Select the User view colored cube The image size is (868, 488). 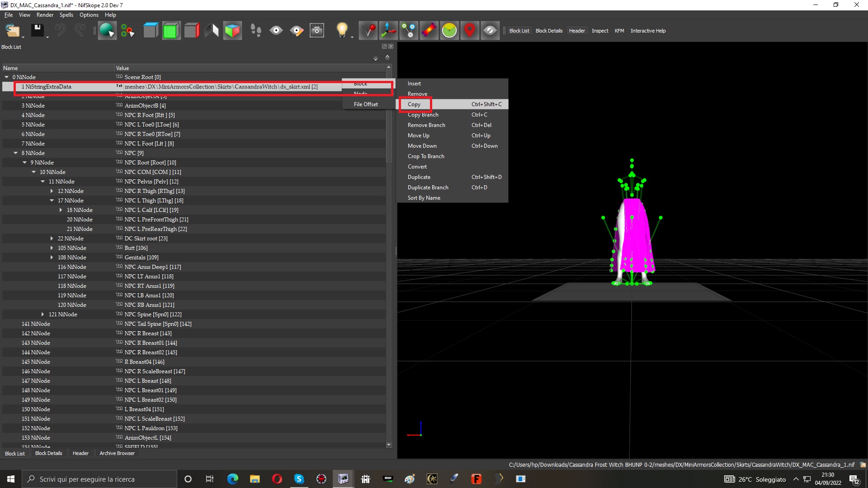click(x=232, y=31)
